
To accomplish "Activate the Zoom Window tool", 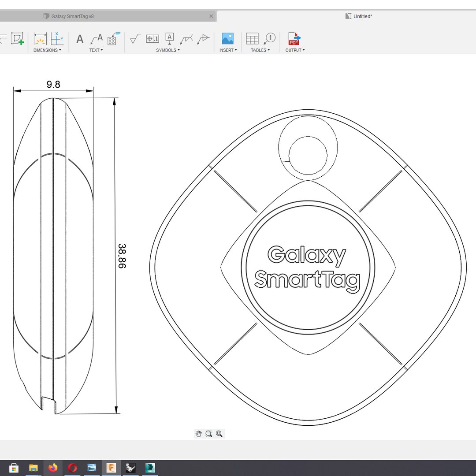I will pos(208,434).
